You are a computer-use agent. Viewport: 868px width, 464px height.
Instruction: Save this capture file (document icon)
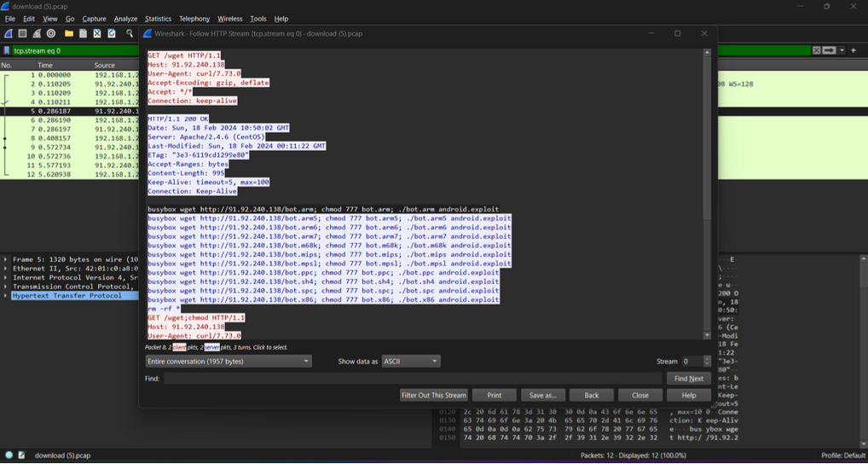point(83,33)
